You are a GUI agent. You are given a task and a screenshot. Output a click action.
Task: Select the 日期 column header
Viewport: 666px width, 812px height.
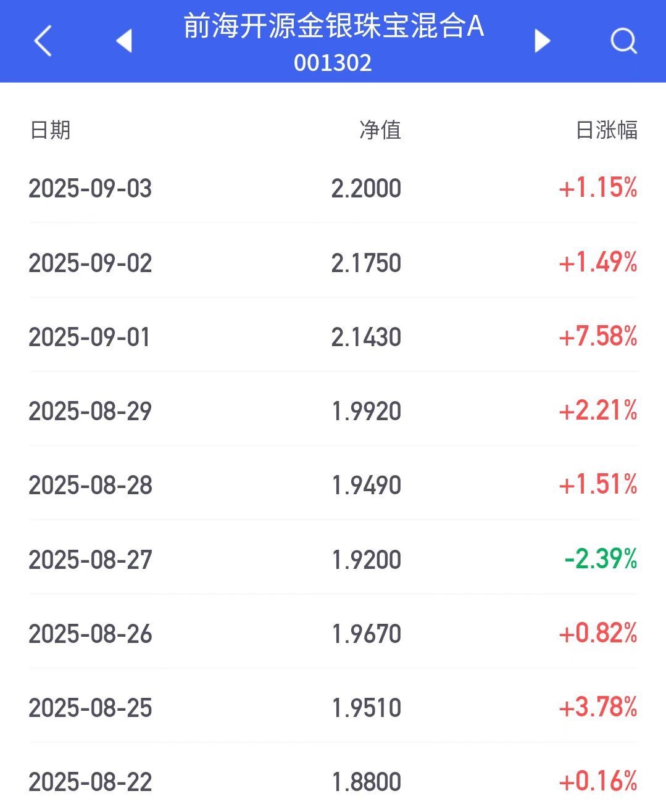[x=50, y=130]
